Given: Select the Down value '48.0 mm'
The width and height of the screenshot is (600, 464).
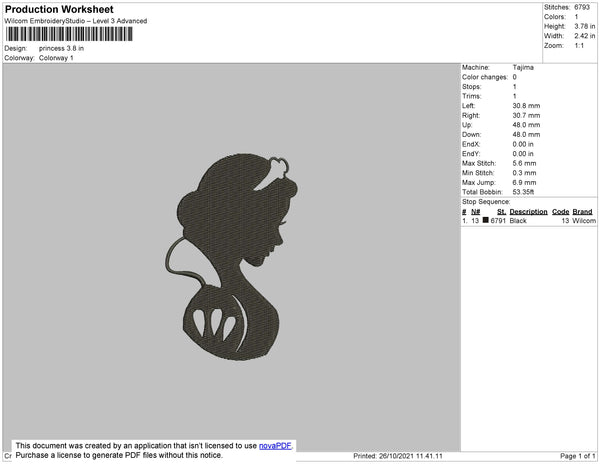Looking at the screenshot, I should 526,134.
